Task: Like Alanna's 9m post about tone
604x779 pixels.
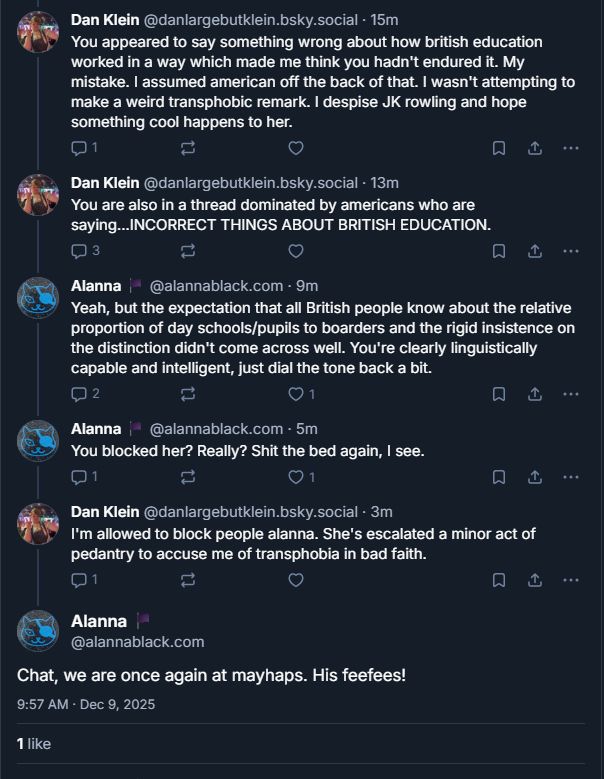Action: [296, 394]
